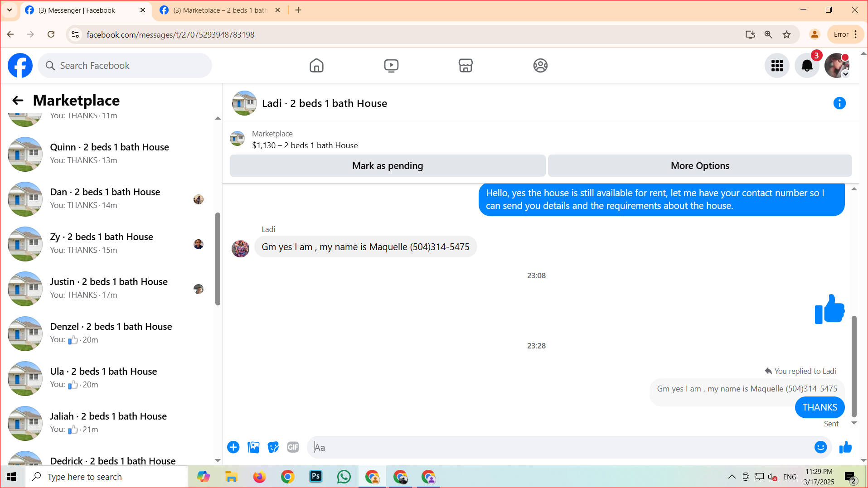Open the Chrome Error menu
The image size is (868, 488).
click(x=846, y=34)
